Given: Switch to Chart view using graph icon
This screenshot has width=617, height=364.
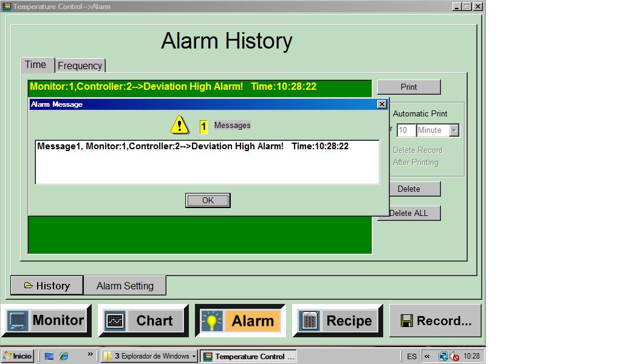Looking at the screenshot, I should 115,321.
